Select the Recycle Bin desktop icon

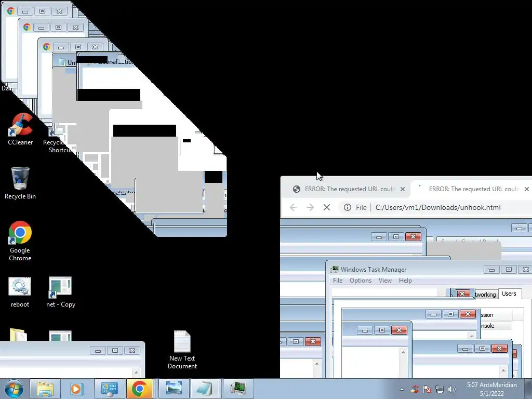pos(20,183)
